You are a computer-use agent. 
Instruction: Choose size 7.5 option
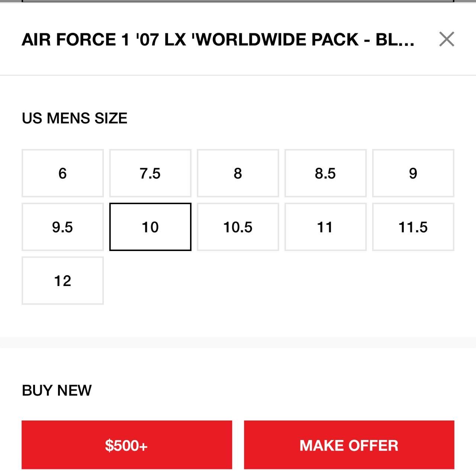point(150,173)
